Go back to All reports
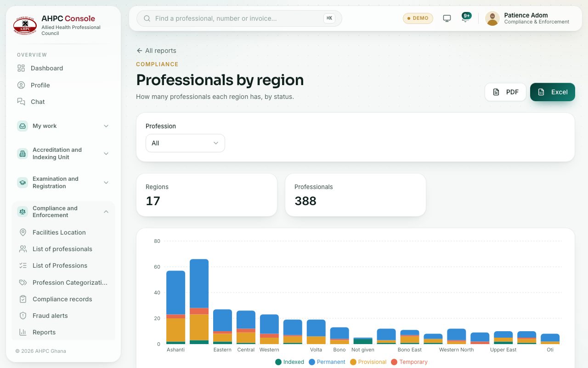 point(156,51)
